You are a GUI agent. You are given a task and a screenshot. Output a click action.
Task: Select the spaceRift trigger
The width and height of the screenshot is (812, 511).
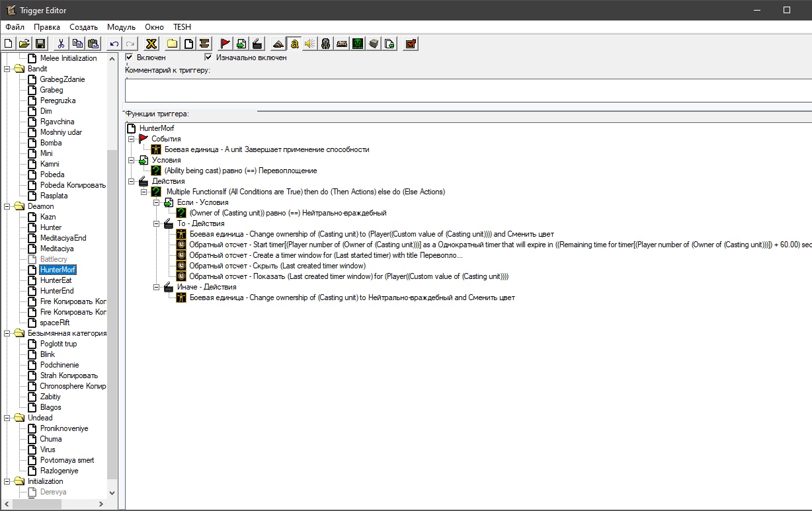tap(54, 323)
